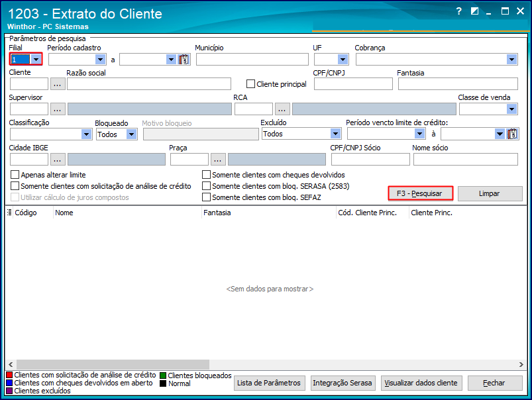Click the Limpar button
Image resolution: width=532 pixels, height=400 pixels.
[x=490, y=193]
